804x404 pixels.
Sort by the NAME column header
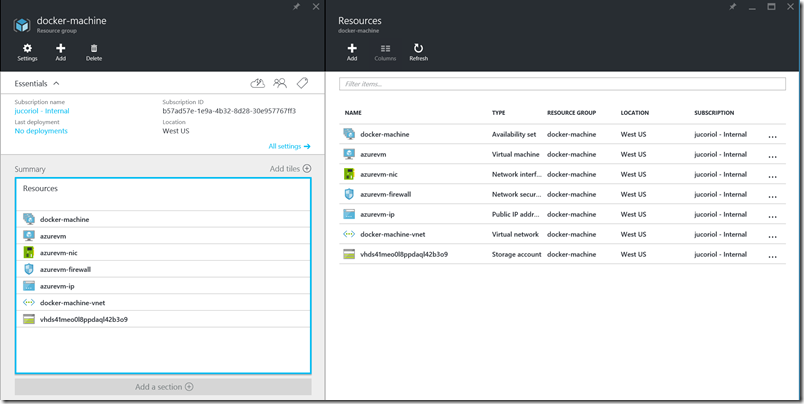[x=353, y=113]
